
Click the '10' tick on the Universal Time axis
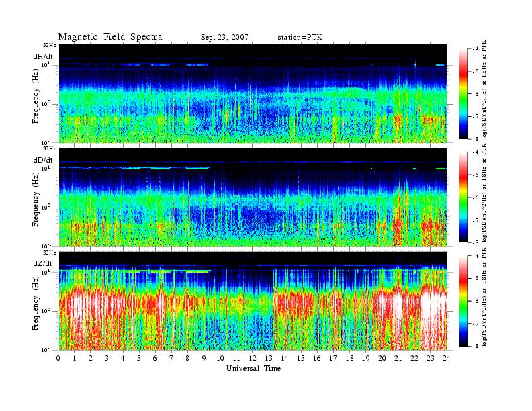coord(220,358)
